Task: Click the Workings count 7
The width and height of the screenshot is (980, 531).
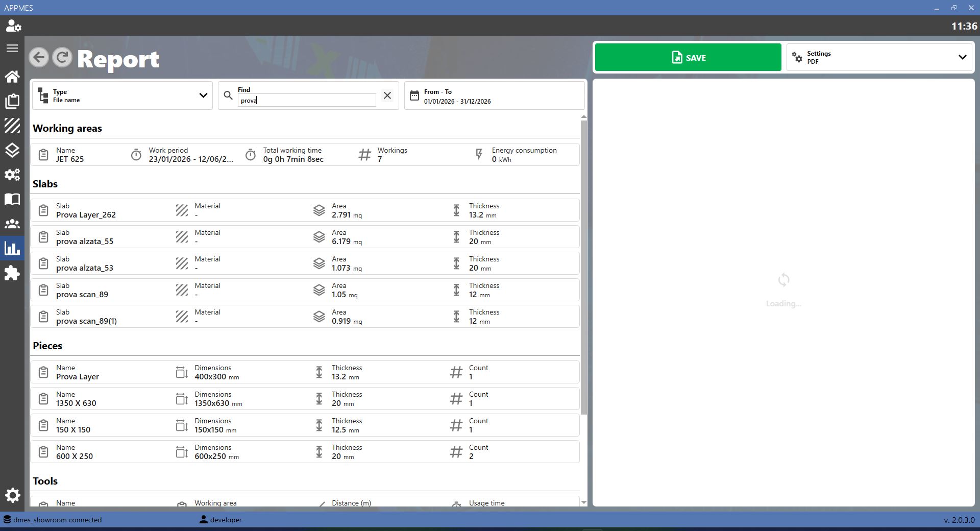Action: 380,159
